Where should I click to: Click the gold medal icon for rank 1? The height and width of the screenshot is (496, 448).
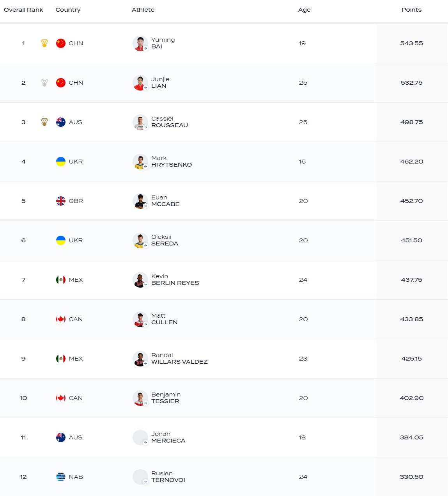[44, 43]
